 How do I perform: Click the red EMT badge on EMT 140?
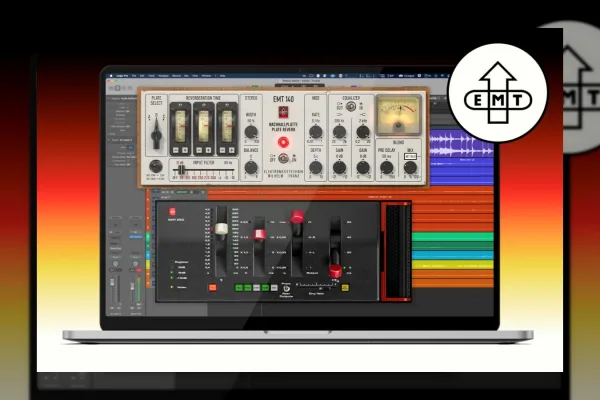pyautogui.click(x=283, y=112)
